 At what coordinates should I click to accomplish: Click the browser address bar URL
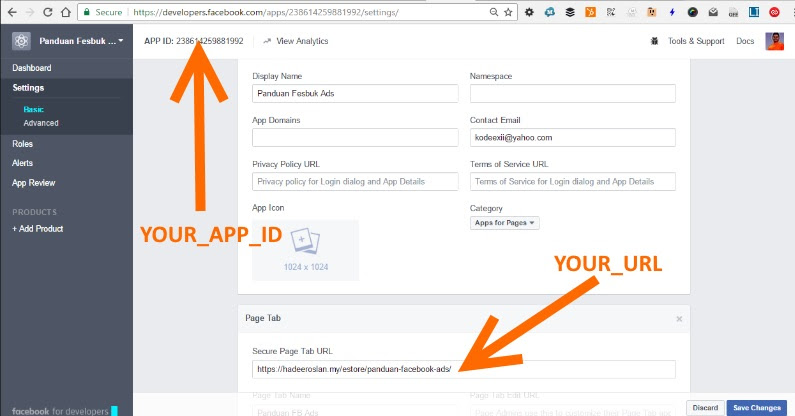(x=266, y=12)
